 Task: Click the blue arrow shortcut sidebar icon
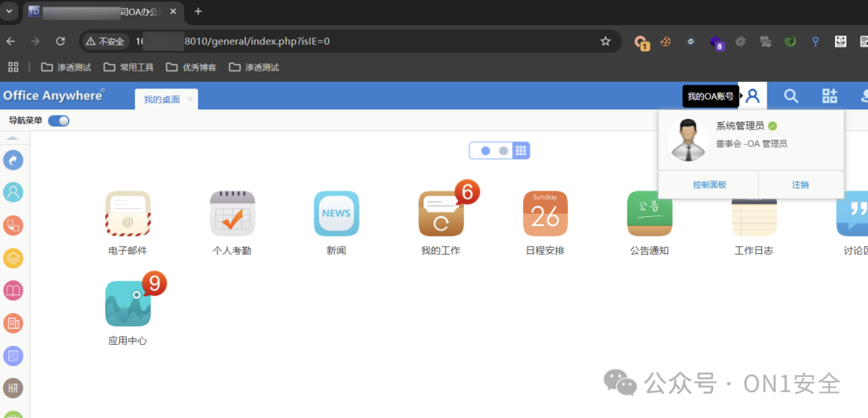pyautogui.click(x=14, y=160)
